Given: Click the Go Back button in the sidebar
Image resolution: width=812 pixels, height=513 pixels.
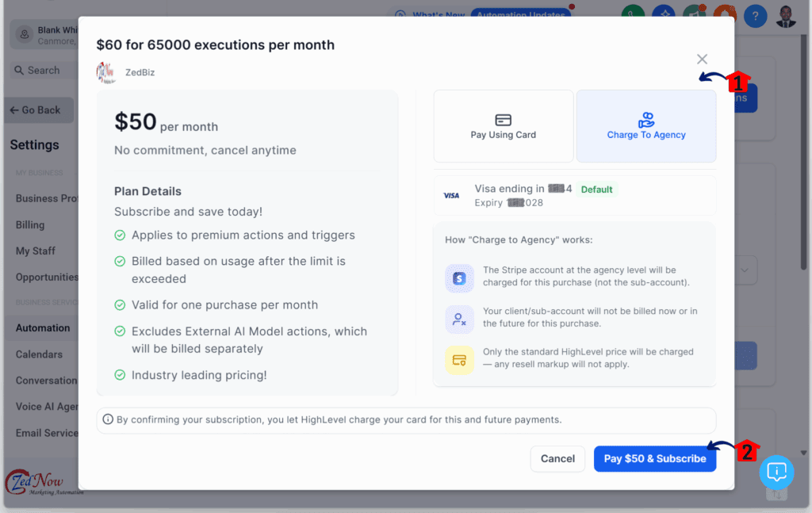Looking at the screenshot, I should click(x=36, y=109).
